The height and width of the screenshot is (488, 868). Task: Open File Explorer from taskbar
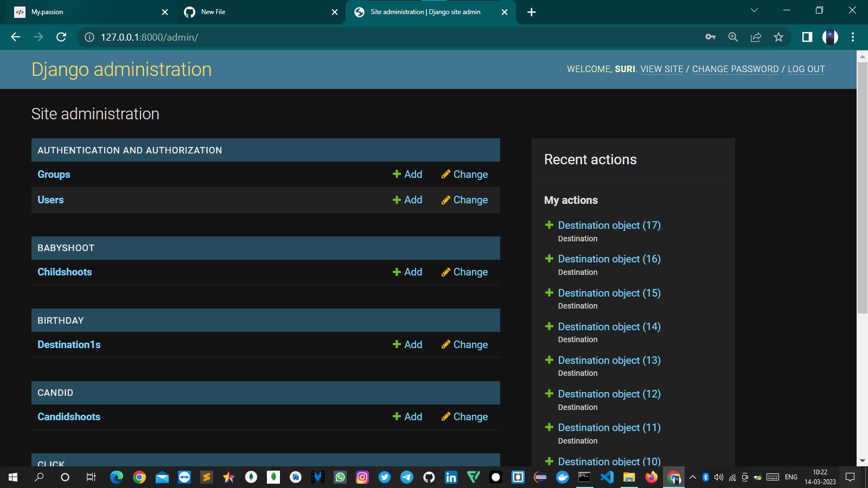click(629, 477)
